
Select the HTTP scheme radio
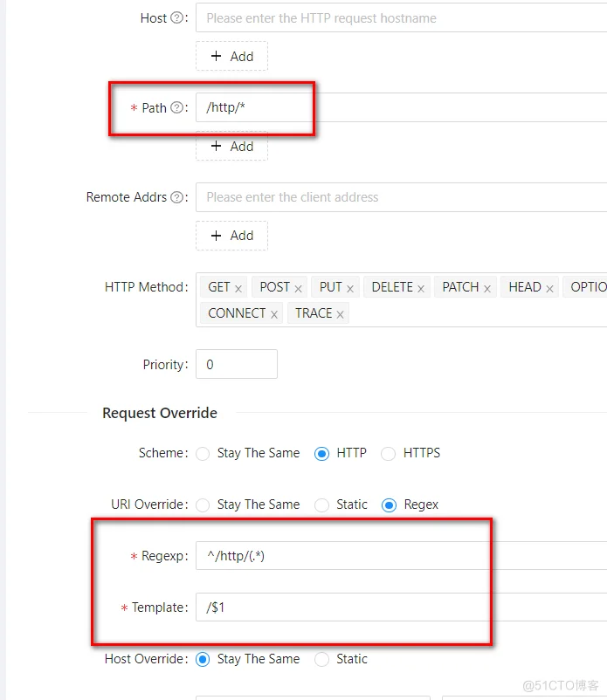click(x=321, y=454)
